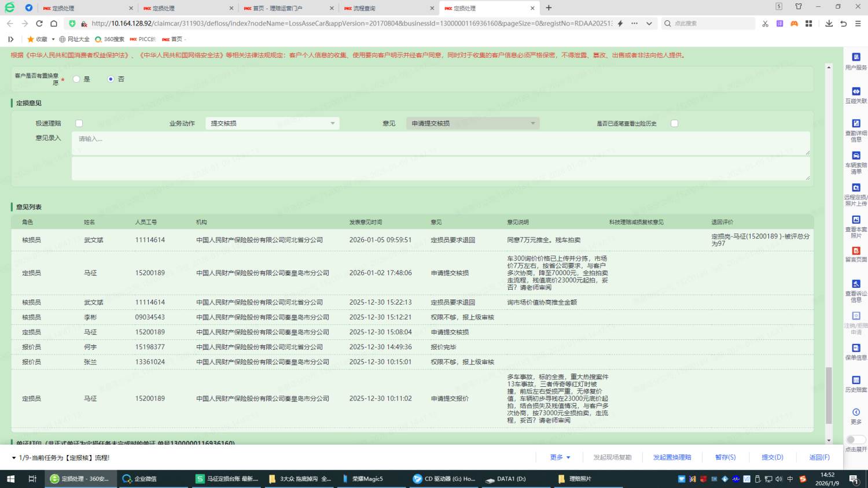Select radio button 是 for 客户是否有置换意愿
Image resolution: width=868 pixels, height=488 pixels.
click(76, 79)
